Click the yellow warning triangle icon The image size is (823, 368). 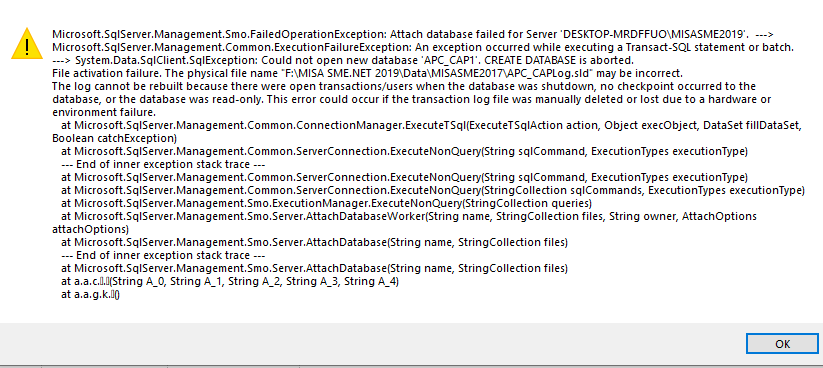coord(26,43)
